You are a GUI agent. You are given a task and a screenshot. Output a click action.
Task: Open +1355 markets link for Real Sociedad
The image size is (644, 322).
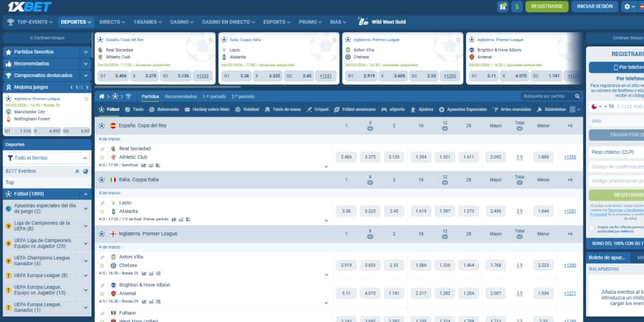tap(570, 157)
